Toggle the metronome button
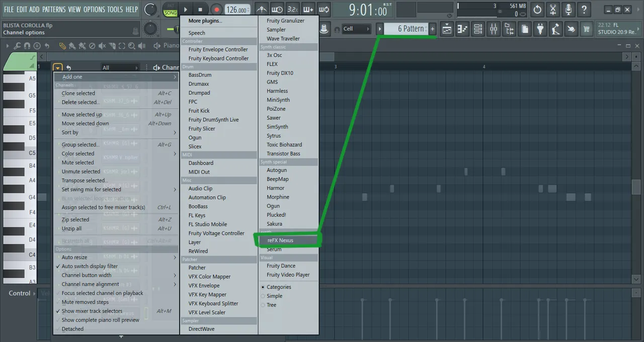This screenshot has width=644, height=342. (x=262, y=9)
